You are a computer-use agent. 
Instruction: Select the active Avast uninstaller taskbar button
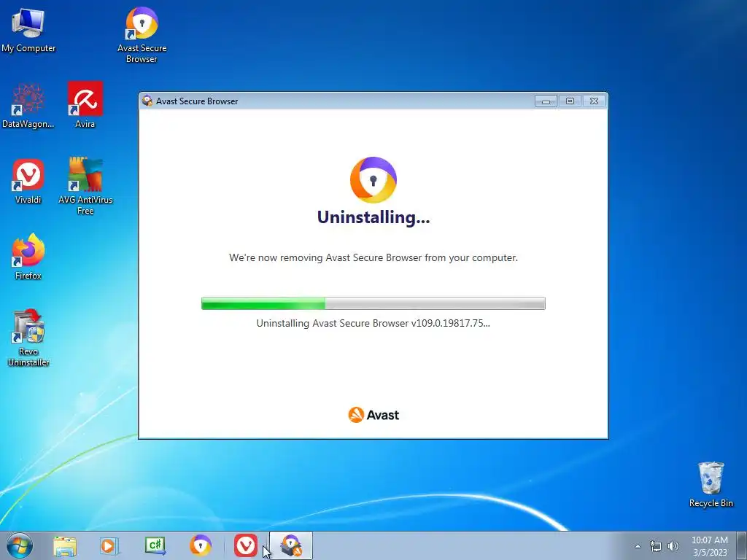click(291, 545)
